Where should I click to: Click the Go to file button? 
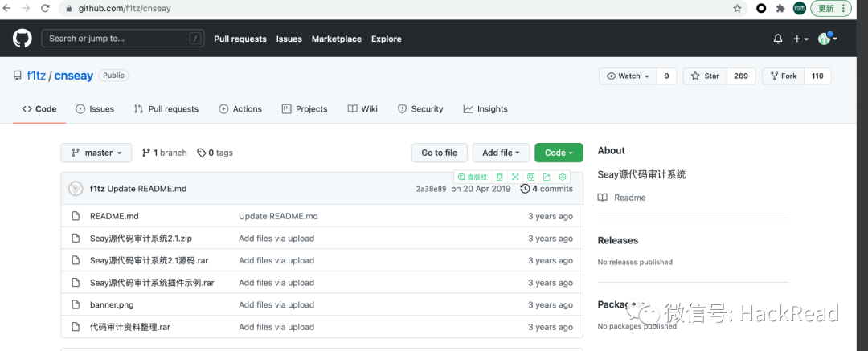coord(440,153)
